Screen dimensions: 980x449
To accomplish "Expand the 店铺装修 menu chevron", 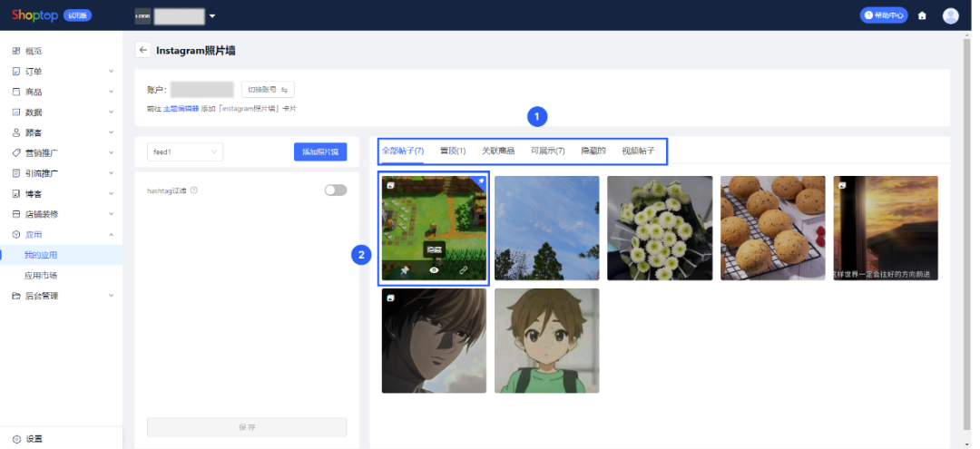I will point(112,214).
